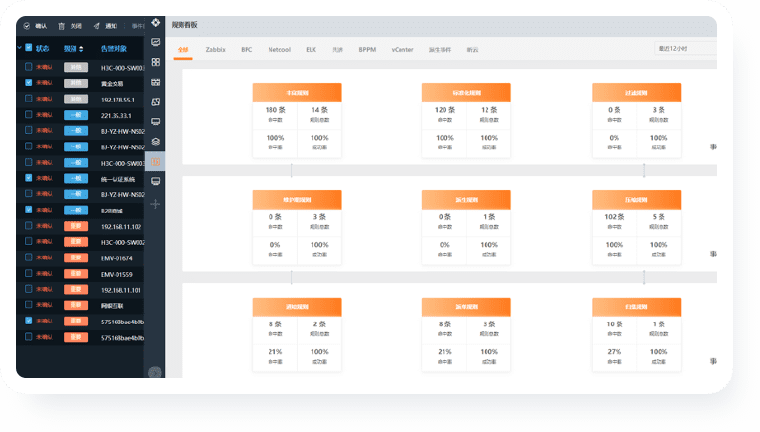760x432 pixels.
Task: Switch to the BFC tab
Action: (247, 49)
